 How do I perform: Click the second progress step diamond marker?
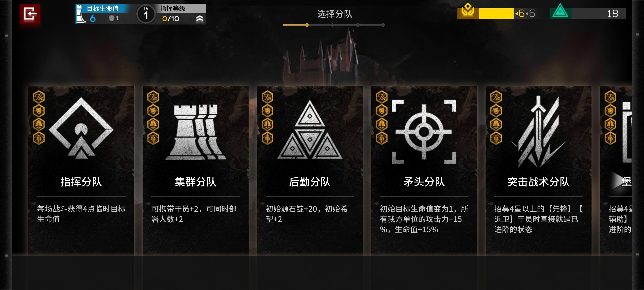(x=332, y=25)
